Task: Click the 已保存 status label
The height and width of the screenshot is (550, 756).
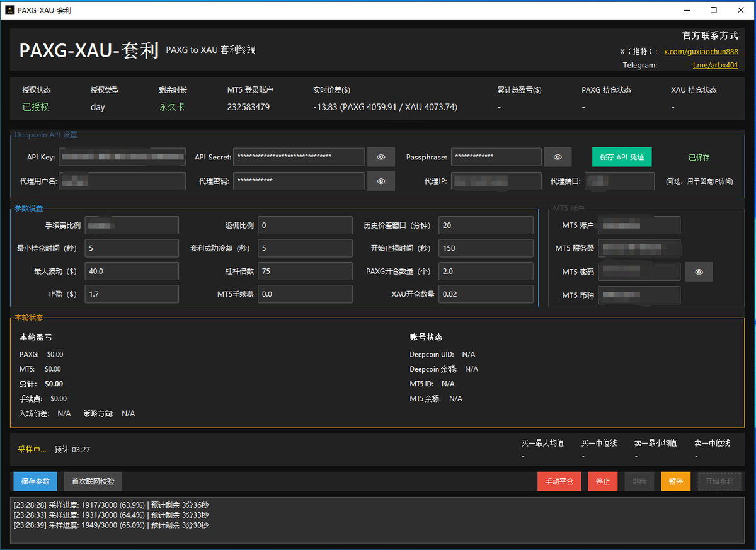Action: [699, 158]
